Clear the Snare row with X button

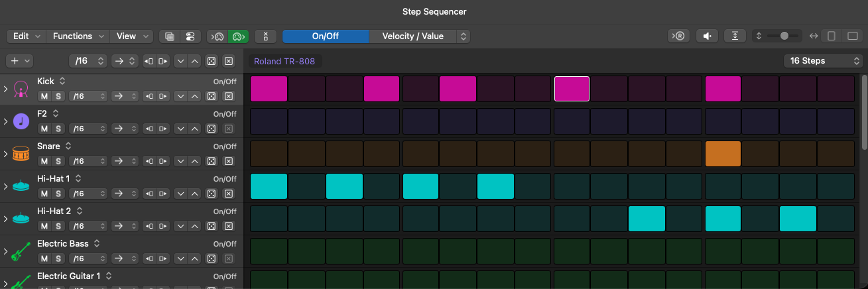[x=229, y=161]
